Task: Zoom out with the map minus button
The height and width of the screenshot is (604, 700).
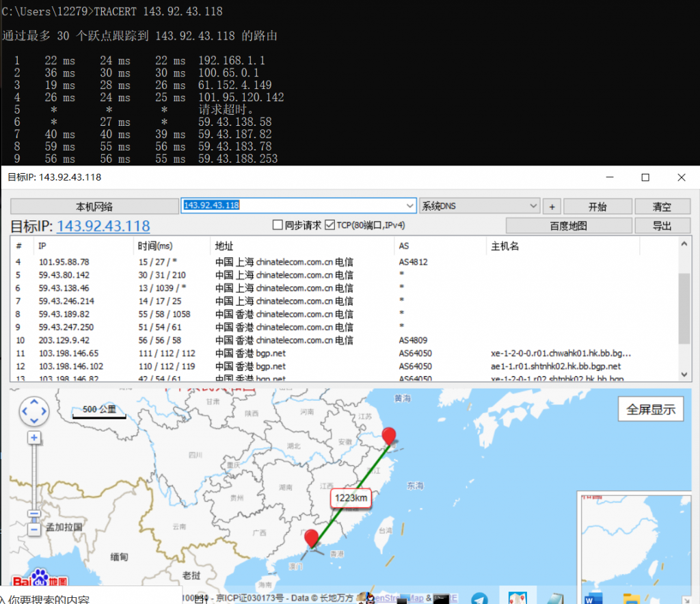Action: coord(34,529)
